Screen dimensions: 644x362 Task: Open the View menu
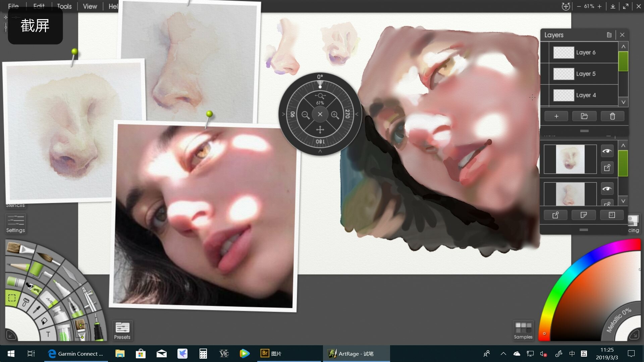(89, 6)
